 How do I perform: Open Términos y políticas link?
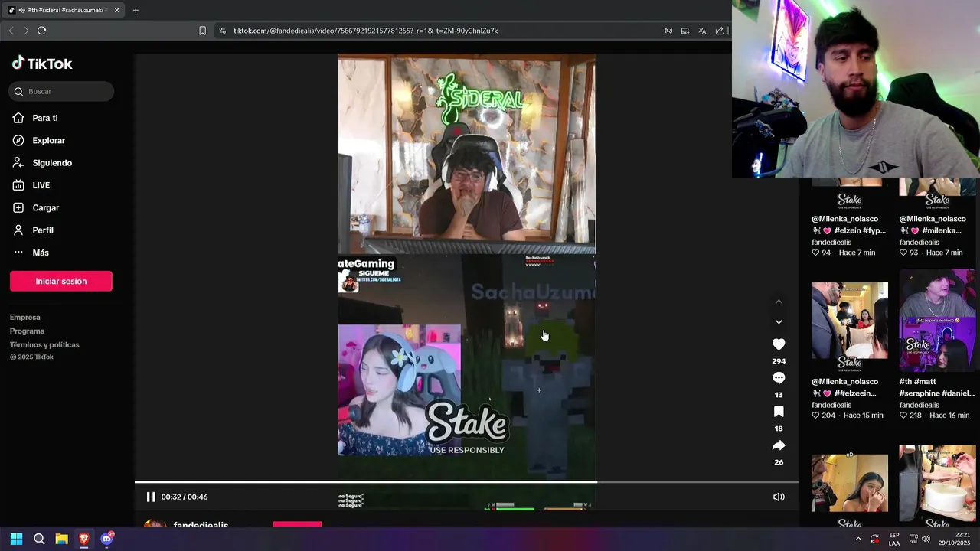click(x=44, y=344)
